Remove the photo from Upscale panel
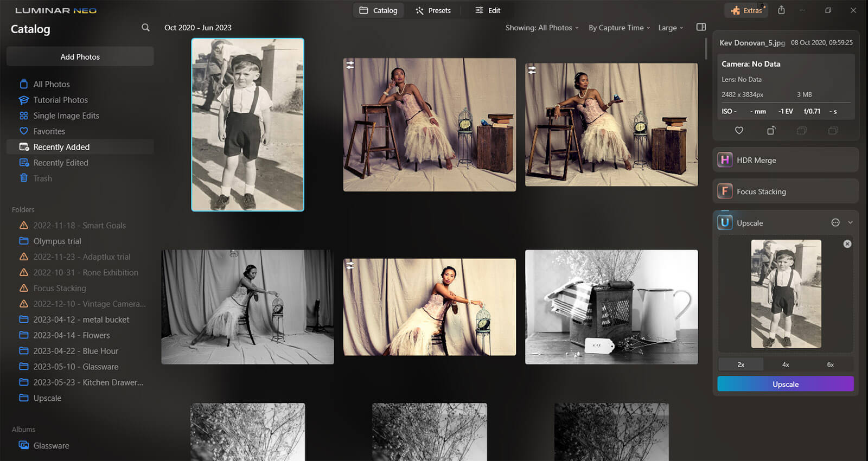 pos(847,244)
